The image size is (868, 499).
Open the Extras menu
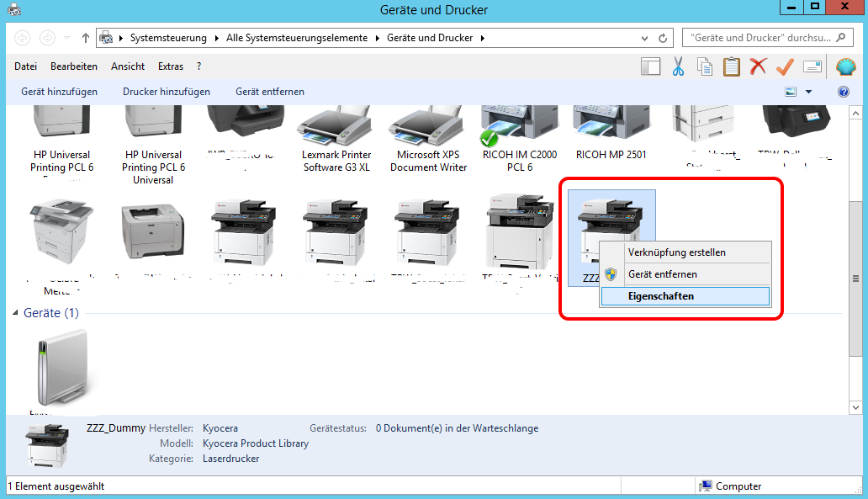click(171, 66)
